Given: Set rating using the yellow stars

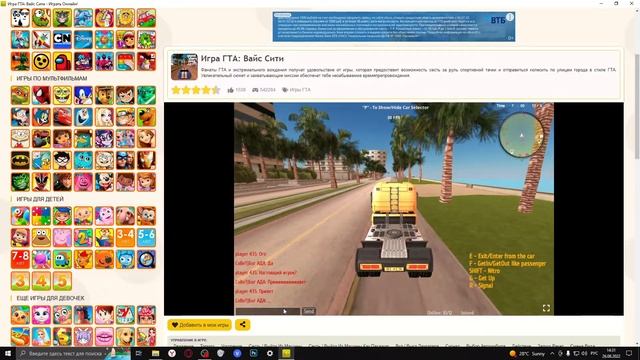Looking at the screenshot, I should click(x=196, y=90).
